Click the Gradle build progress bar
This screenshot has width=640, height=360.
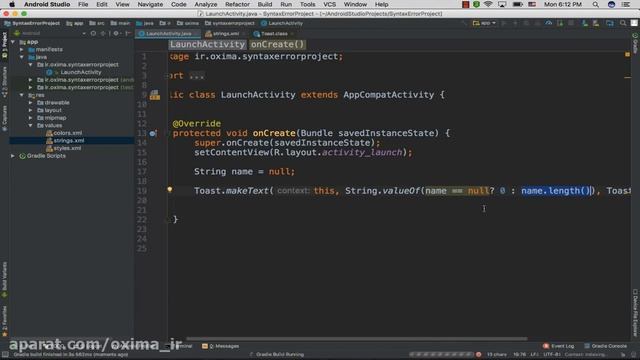441,354
